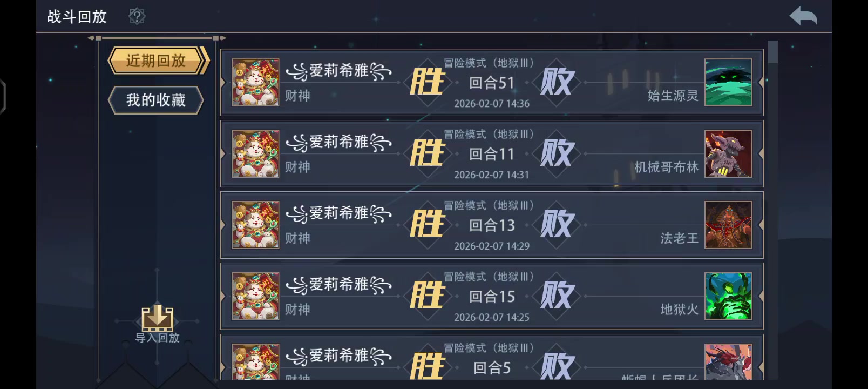
Task: Open the 回合11 battle replay entry
Action: tap(492, 154)
